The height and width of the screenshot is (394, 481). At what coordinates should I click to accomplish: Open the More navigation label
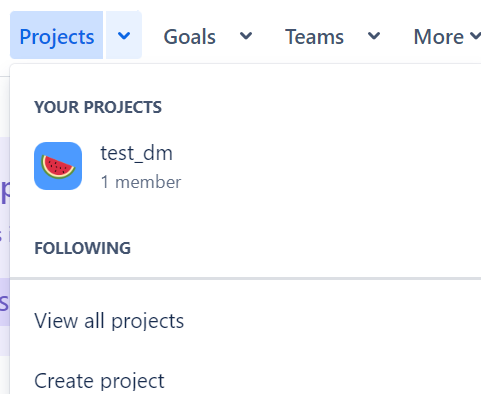coord(439,37)
